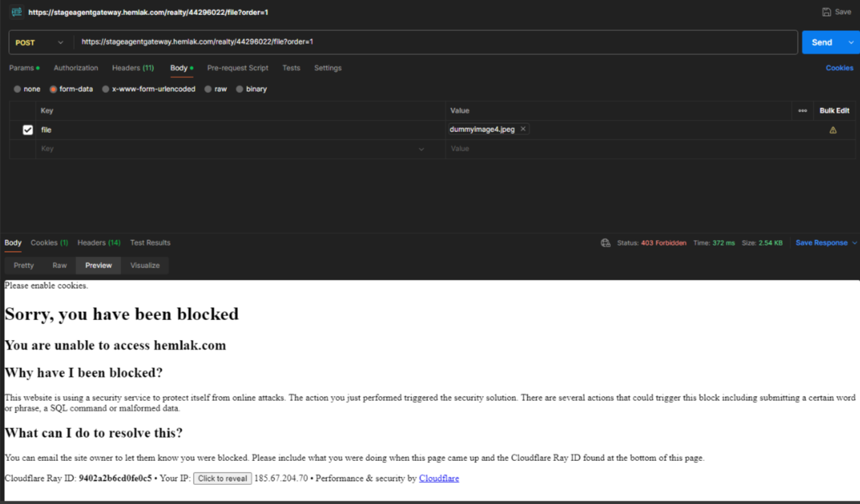
Task: Remove dummyimage4.jpeg file with X icon
Action: point(523,129)
